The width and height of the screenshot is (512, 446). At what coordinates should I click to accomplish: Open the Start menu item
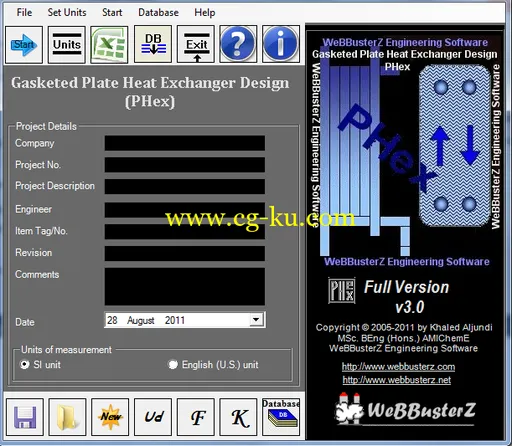112,13
